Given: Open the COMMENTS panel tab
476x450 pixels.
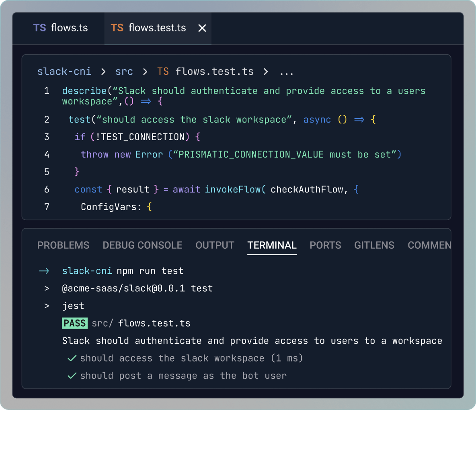Looking at the screenshot, I should pos(429,245).
